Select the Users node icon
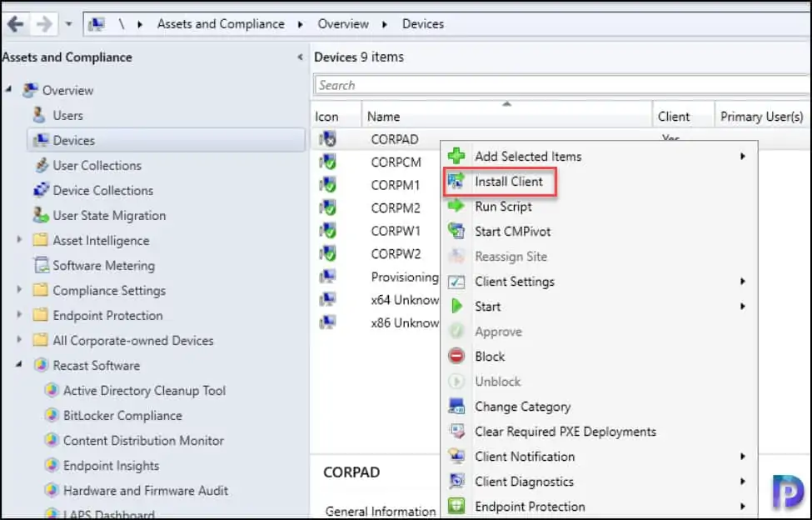Viewport: 812px width, 520px height. [x=39, y=115]
